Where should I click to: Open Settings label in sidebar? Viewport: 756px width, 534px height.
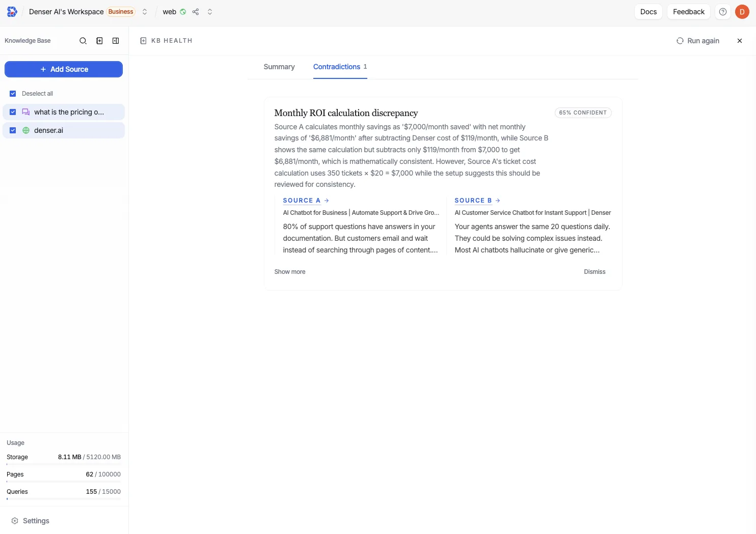tap(36, 521)
